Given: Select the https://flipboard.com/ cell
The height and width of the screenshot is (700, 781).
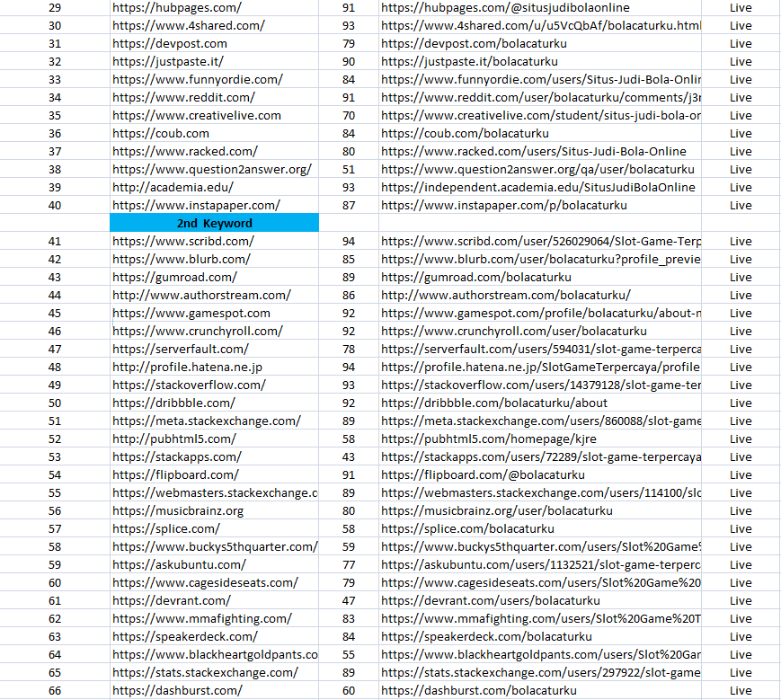Looking at the screenshot, I should click(214, 474).
